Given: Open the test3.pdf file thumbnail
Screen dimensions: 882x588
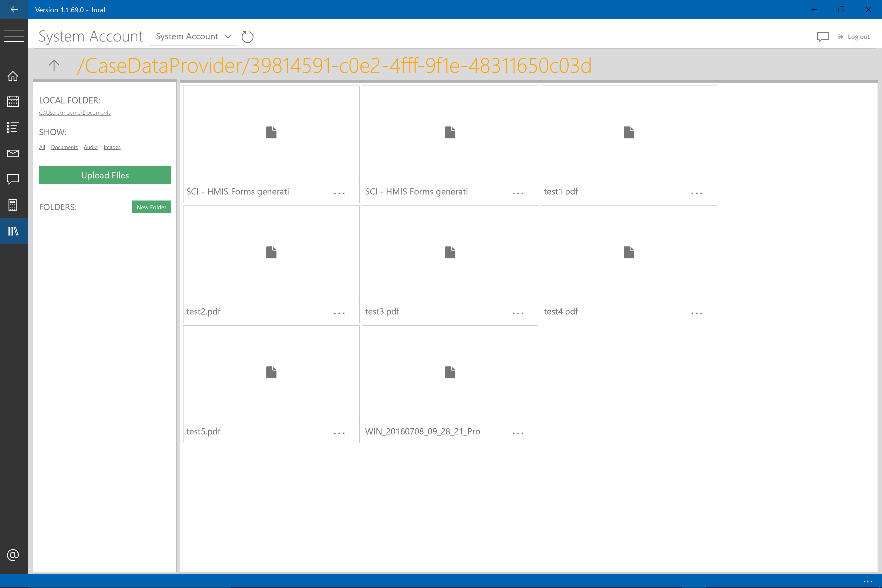Looking at the screenshot, I should [x=450, y=252].
